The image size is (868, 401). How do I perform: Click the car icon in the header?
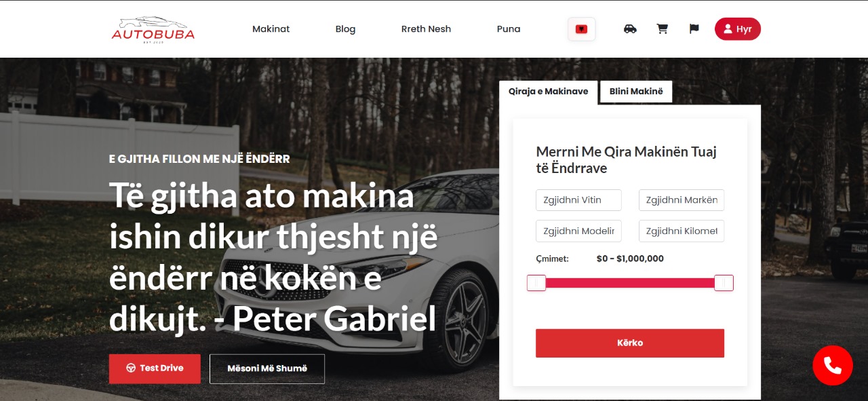pyautogui.click(x=630, y=29)
